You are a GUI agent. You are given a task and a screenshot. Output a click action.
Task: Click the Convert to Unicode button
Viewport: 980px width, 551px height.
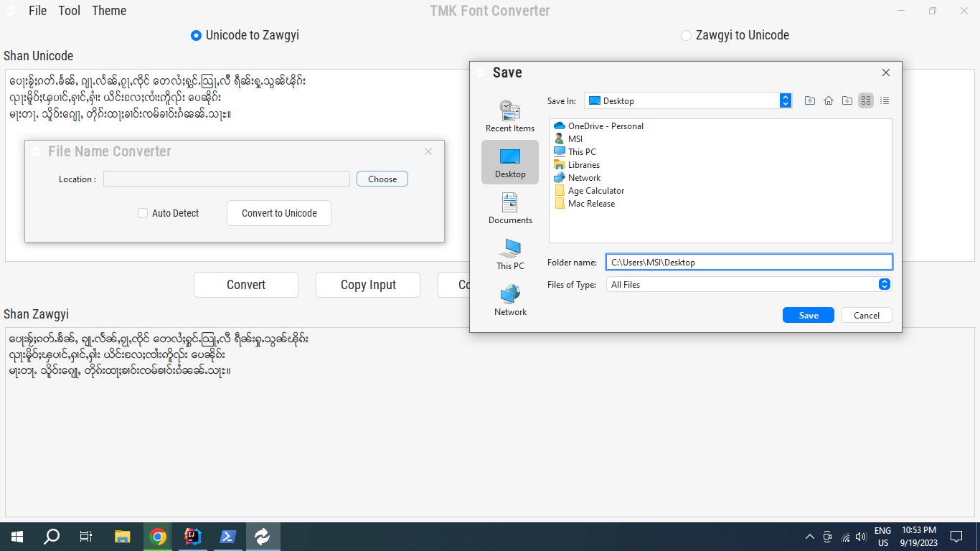pos(278,213)
